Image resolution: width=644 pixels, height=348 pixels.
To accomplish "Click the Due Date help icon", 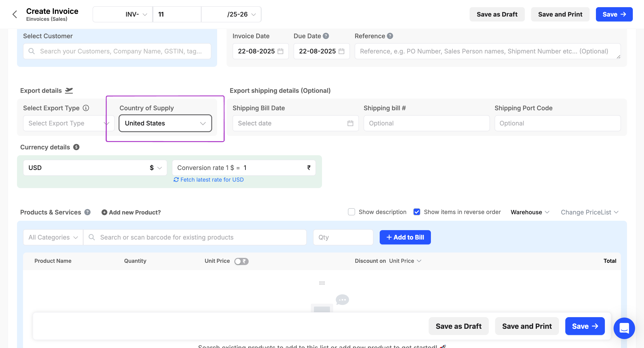I will (326, 36).
